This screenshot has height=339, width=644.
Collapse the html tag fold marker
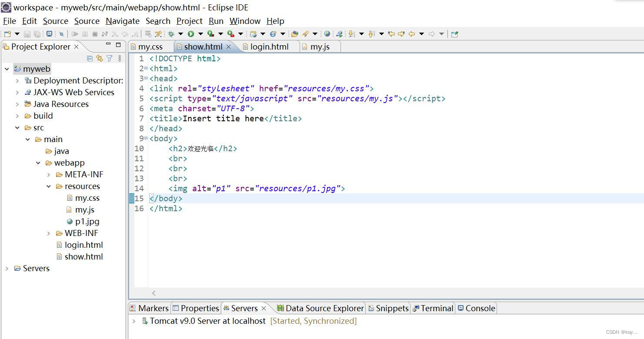146,68
